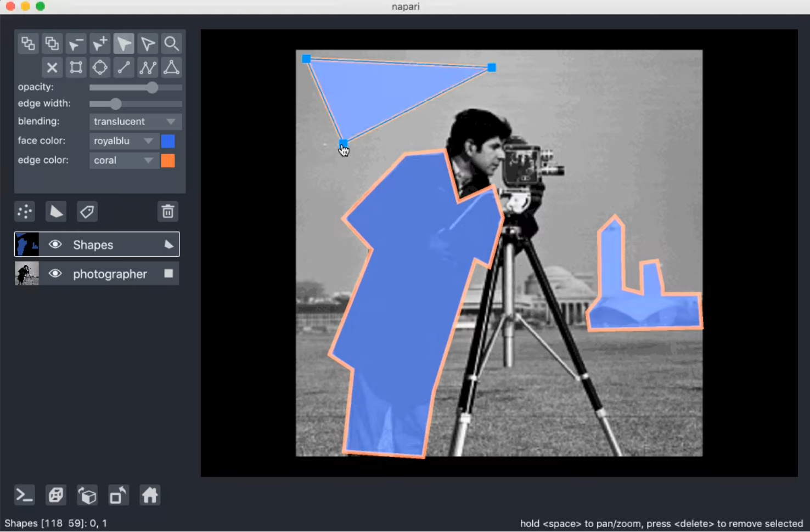Click the coral edge color swatch

168,160
